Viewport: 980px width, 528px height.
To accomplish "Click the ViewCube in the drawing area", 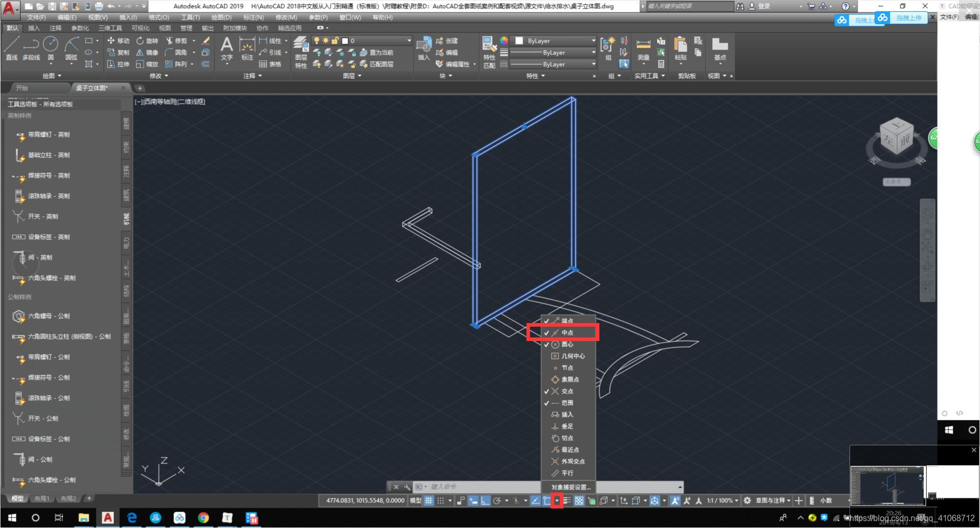I will click(x=896, y=137).
